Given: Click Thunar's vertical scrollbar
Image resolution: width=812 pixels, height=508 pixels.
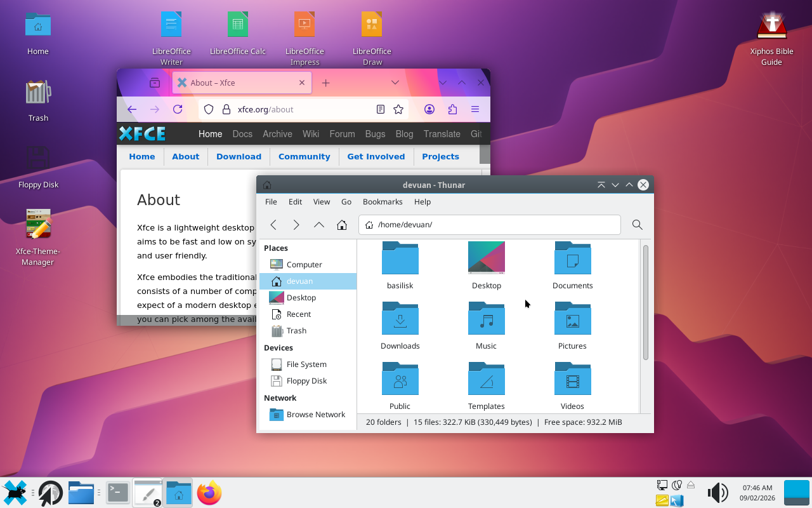Looking at the screenshot, I should pyautogui.click(x=646, y=303).
